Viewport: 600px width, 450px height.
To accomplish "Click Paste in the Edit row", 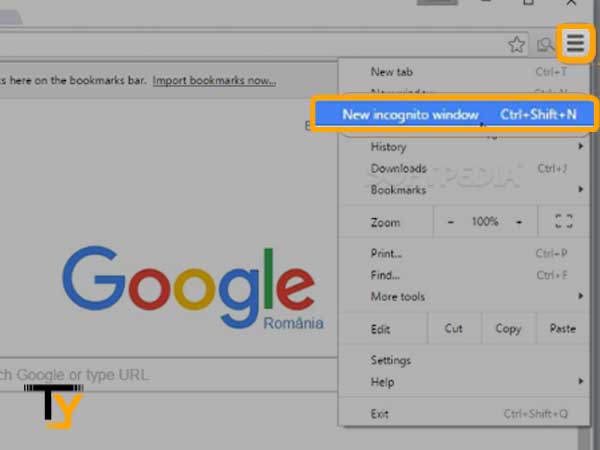I will click(562, 328).
